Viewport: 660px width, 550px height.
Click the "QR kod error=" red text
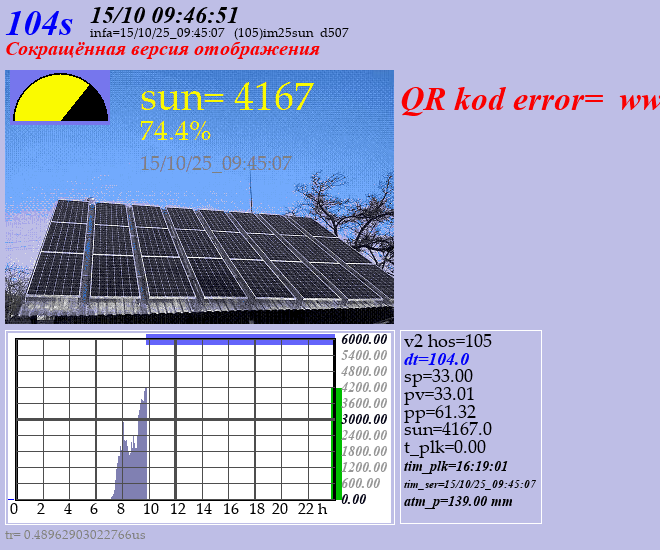[503, 99]
